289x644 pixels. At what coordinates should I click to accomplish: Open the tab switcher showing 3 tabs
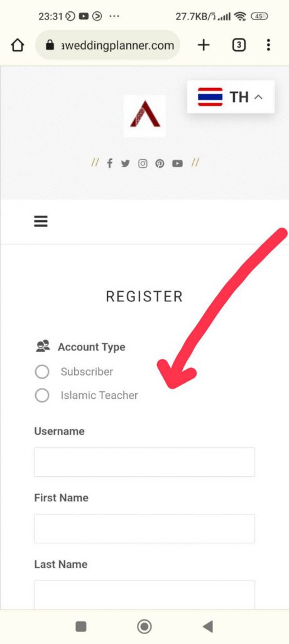(239, 45)
